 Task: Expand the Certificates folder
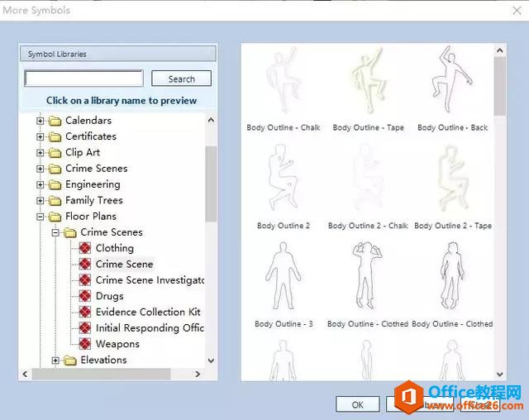point(41,136)
